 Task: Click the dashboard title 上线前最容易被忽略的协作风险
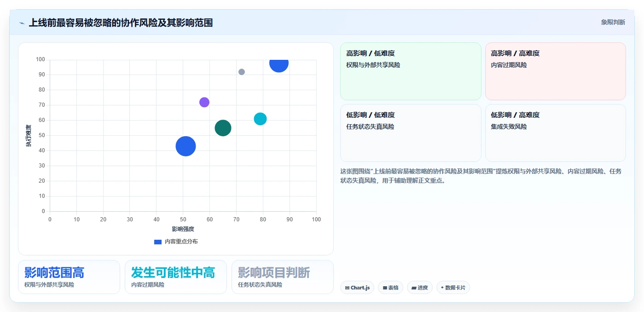[x=121, y=23]
